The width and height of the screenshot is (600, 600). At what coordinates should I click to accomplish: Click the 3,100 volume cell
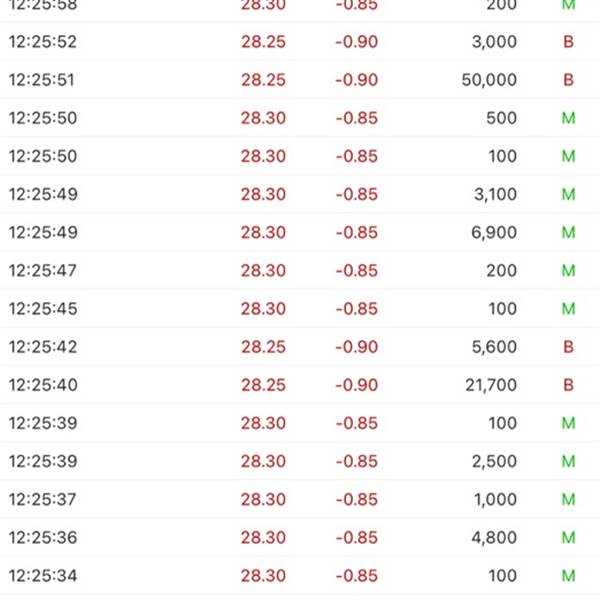[x=495, y=194]
